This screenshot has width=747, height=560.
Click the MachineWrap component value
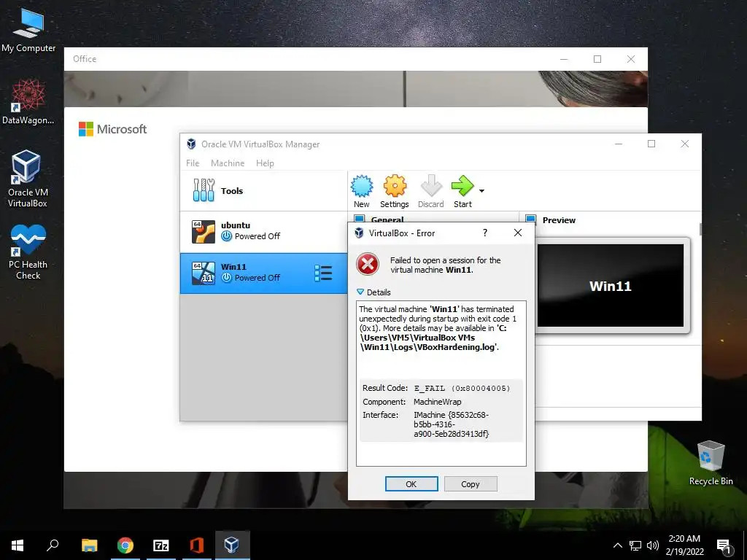point(438,402)
